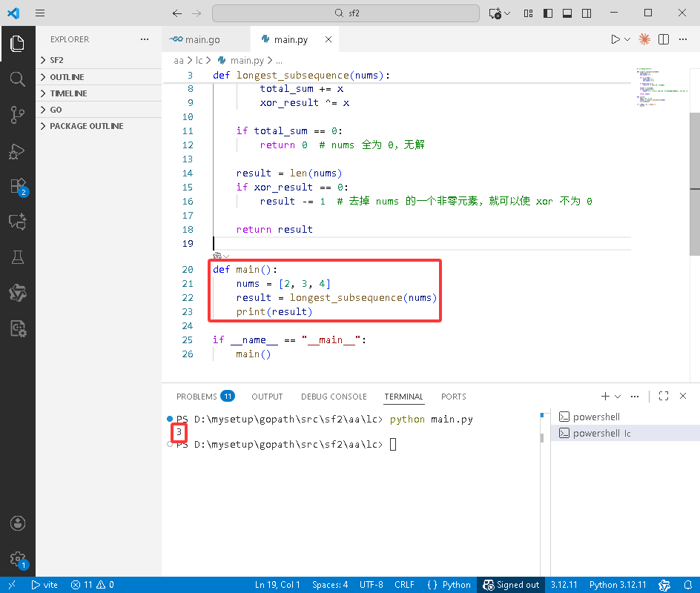This screenshot has height=593, width=700.
Task: Change line ending via CRLF
Action: pos(404,585)
